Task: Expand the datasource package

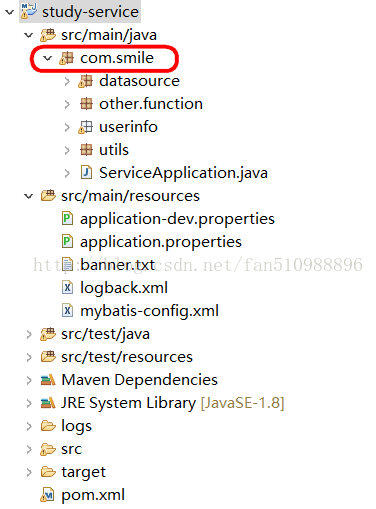Action: pyautogui.click(x=67, y=81)
